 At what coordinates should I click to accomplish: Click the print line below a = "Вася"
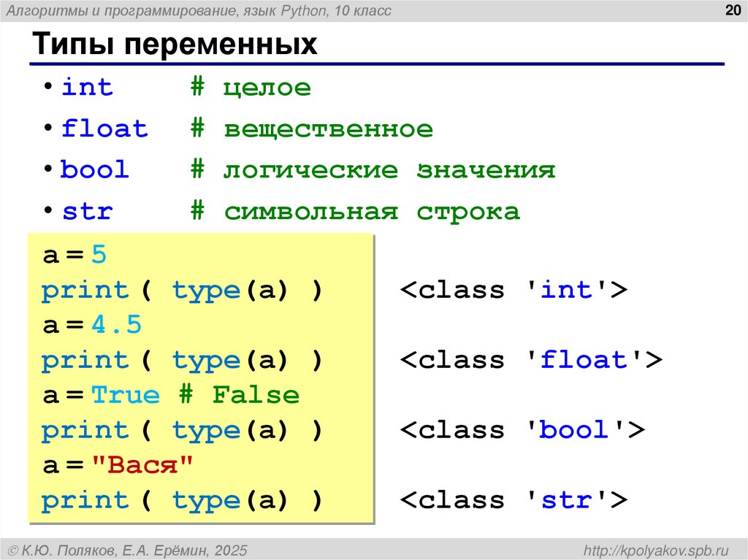[x=182, y=500]
